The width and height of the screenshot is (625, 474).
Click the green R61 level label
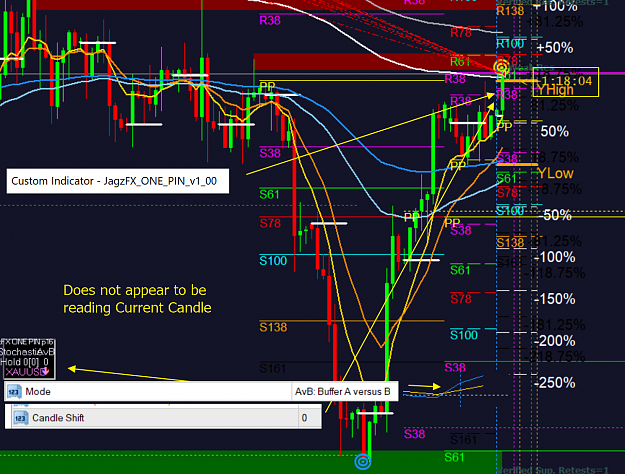pyautogui.click(x=460, y=62)
